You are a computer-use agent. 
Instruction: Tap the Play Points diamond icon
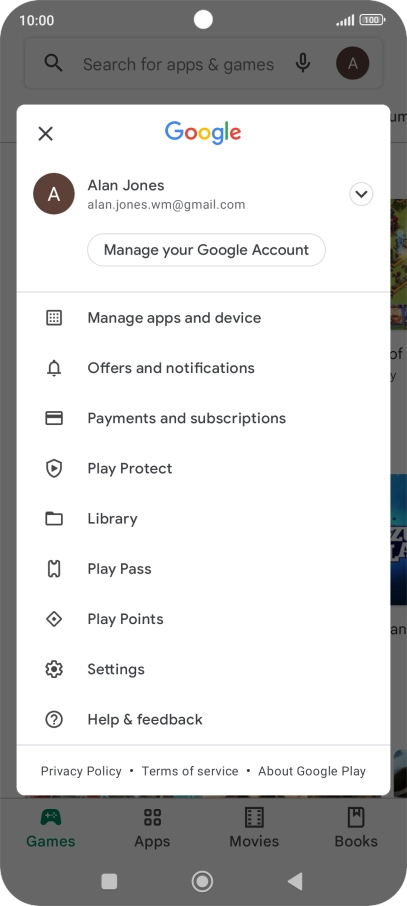click(54, 619)
